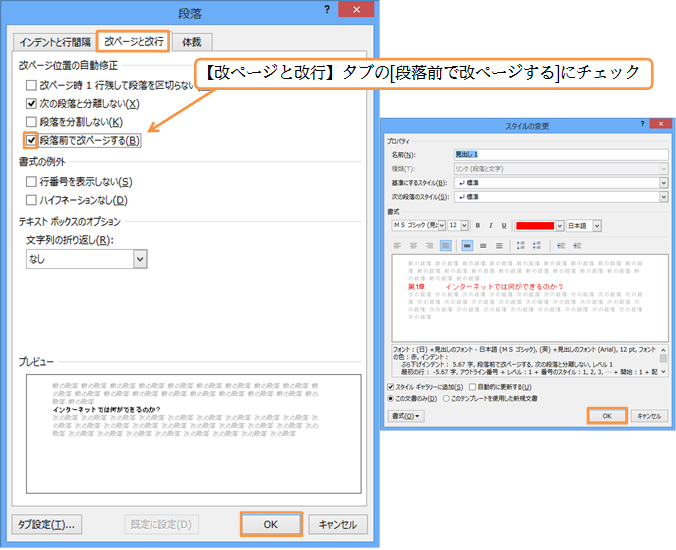Enable 段落を分割しない(K)
The image size is (676, 550).
point(31,122)
